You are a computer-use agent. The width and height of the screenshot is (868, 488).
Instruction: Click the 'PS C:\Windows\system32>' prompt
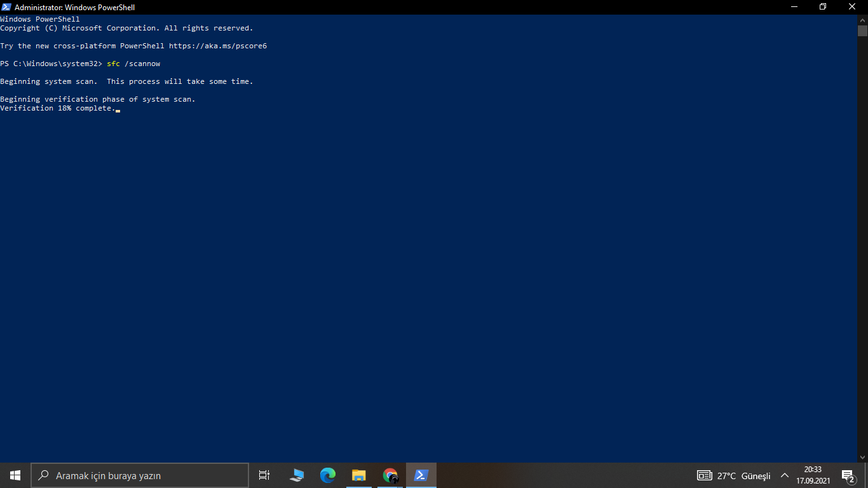point(51,64)
